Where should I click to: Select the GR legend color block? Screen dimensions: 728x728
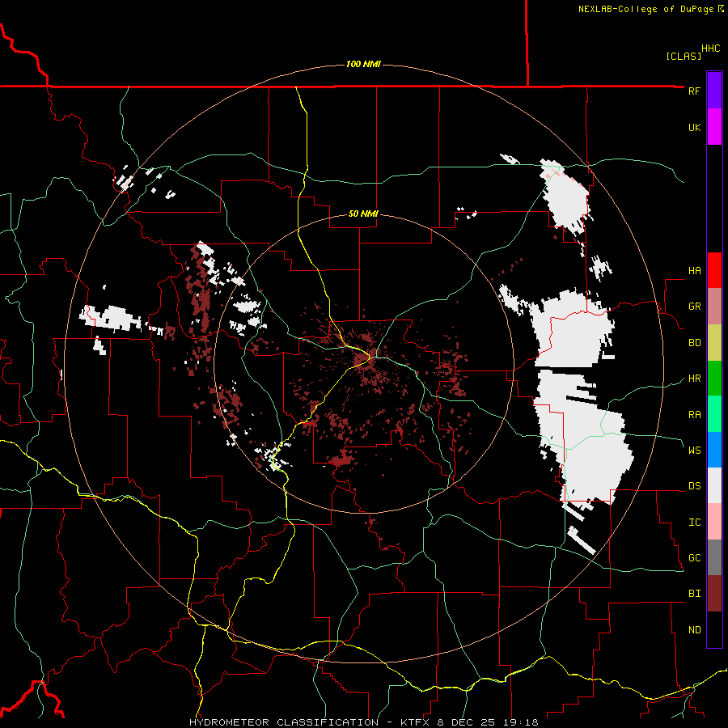714,306
